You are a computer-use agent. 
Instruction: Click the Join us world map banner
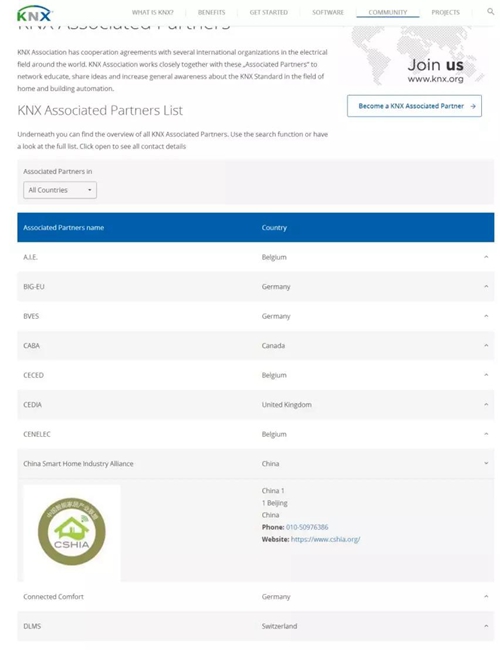417,56
